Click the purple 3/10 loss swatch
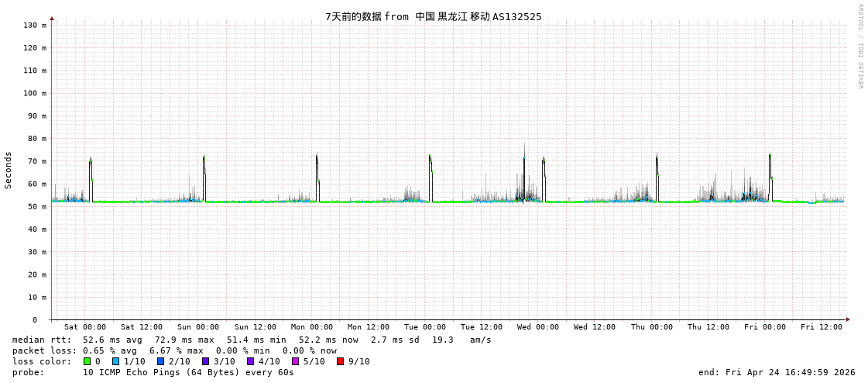 tap(205, 361)
